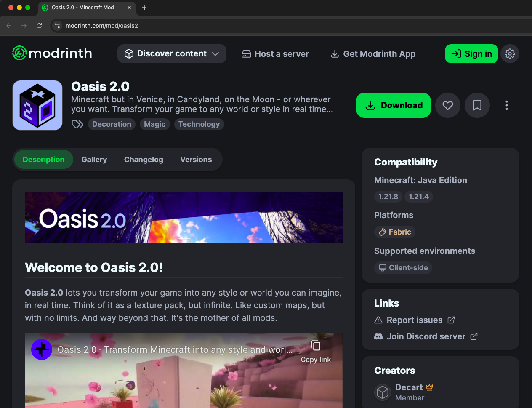Click the gold crown icon next to Decart
The height and width of the screenshot is (408, 532).
click(429, 387)
